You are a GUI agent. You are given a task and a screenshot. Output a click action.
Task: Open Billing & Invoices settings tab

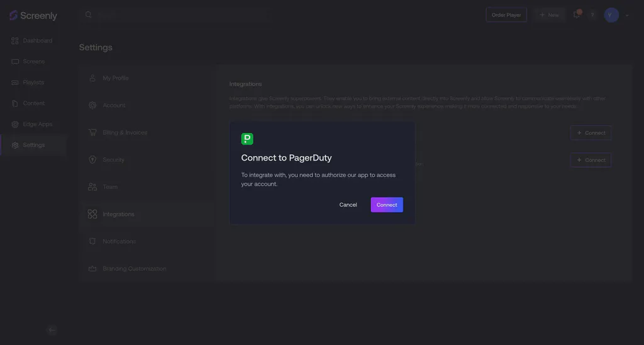146,132
